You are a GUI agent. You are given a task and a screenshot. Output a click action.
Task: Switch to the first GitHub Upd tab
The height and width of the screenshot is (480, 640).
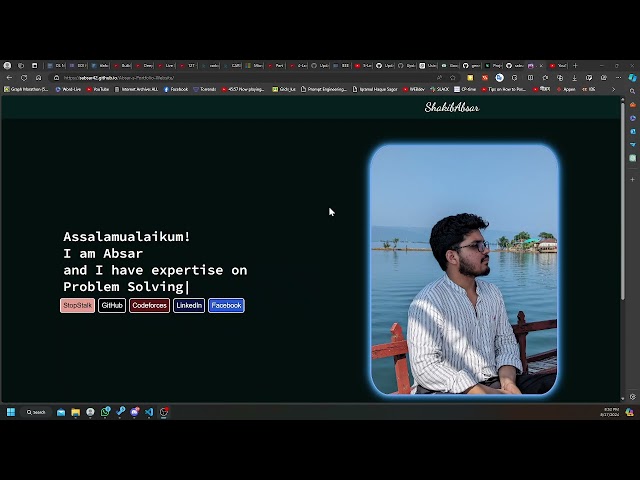coord(320,65)
